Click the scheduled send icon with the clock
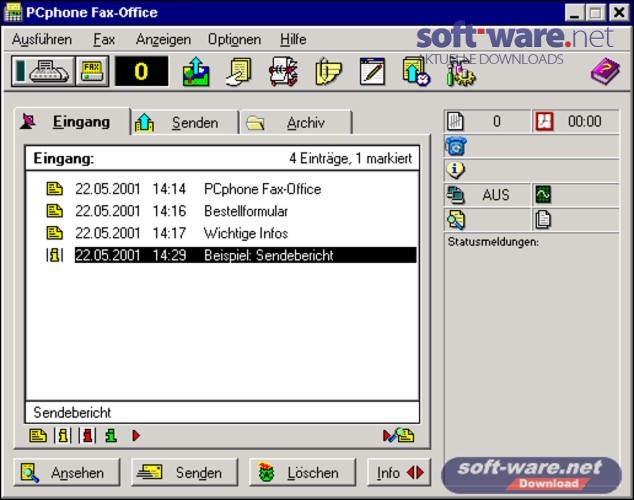Screen dimensions: 634x500 (x=416, y=72)
